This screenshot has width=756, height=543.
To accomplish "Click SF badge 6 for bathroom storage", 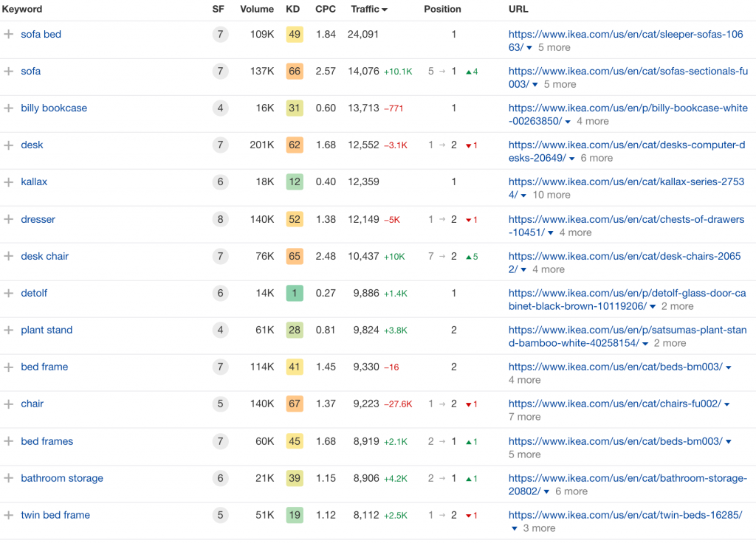I will click(x=220, y=478).
